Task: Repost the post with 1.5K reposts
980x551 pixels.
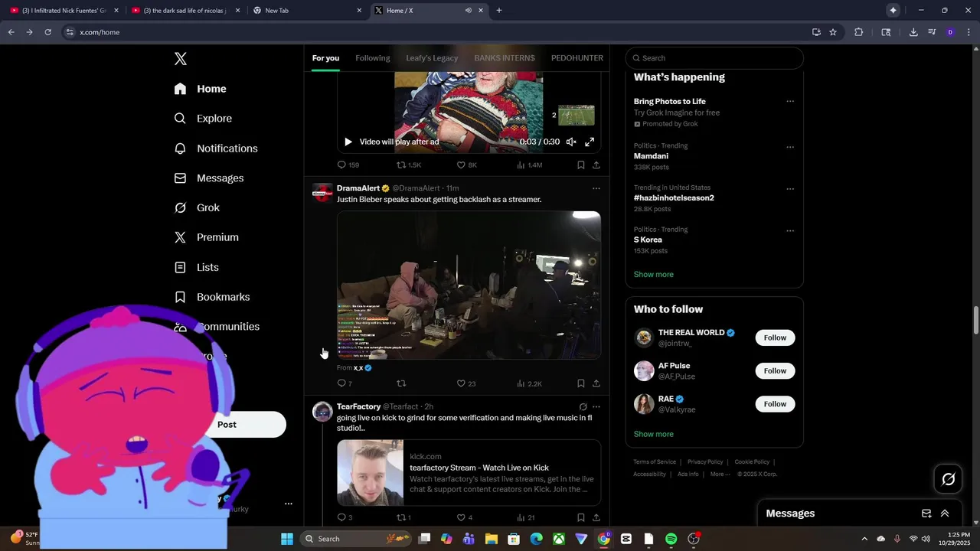Action: (x=401, y=165)
